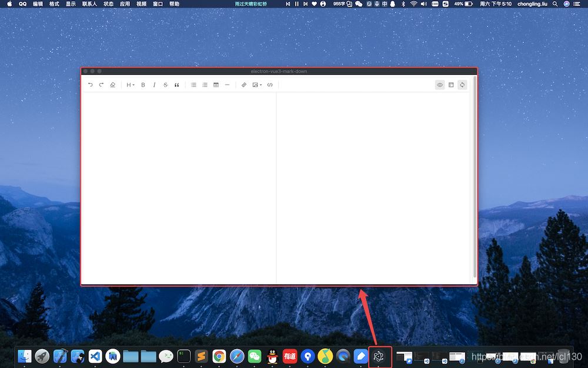Open the WeChat menu bar icon
This screenshot has width=588, height=368.
(359, 4)
